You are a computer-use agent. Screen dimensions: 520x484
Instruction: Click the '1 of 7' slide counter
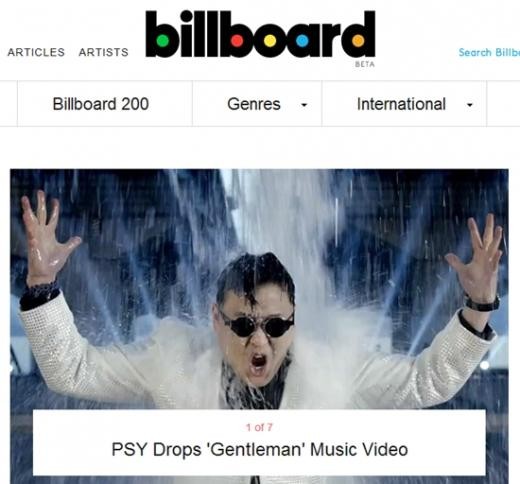(259, 427)
